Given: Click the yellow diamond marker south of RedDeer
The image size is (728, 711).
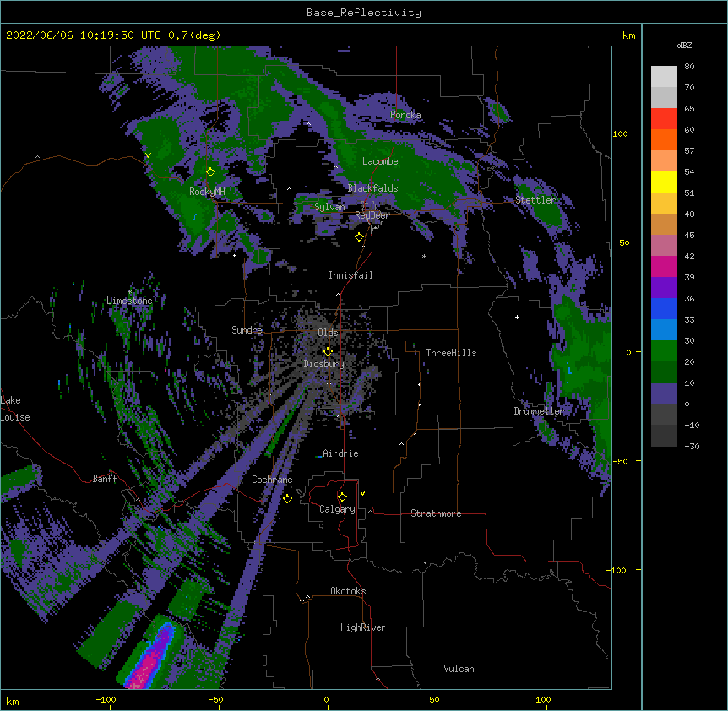Looking at the screenshot, I should [x=360, y=237].
